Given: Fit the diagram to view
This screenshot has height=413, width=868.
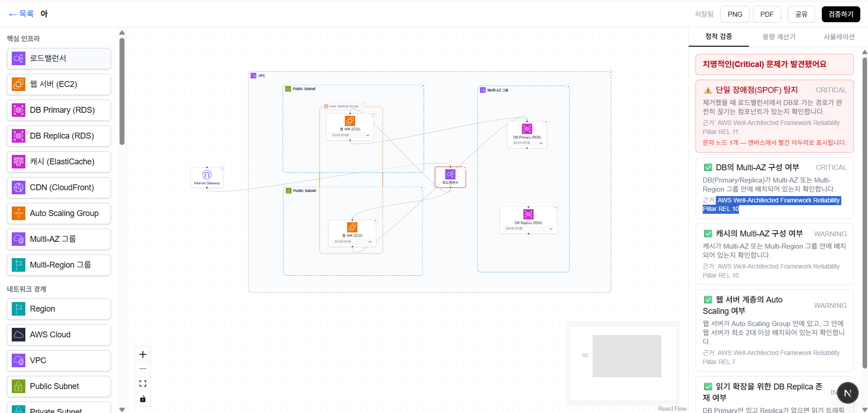Looking at the screenshot, I should coord(143,384).
